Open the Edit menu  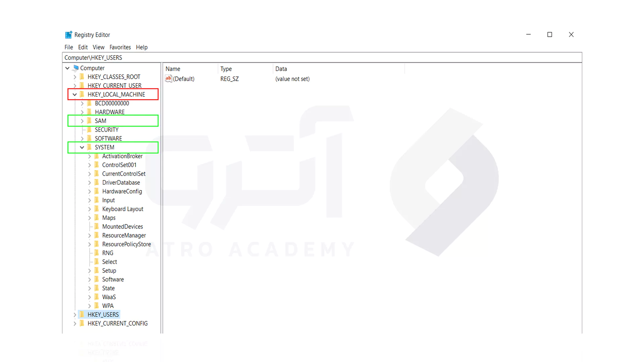(82, 47)
